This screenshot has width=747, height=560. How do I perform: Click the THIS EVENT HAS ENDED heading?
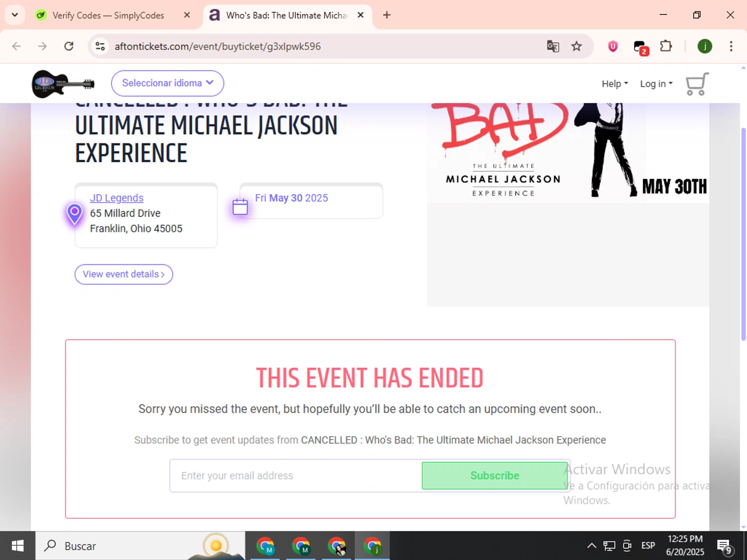coord(370,378)
